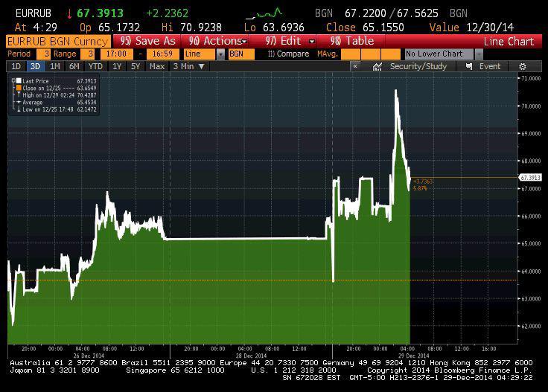Collapse the legend using its tree toggle
The image size is (548, 392).
[13, 80]
